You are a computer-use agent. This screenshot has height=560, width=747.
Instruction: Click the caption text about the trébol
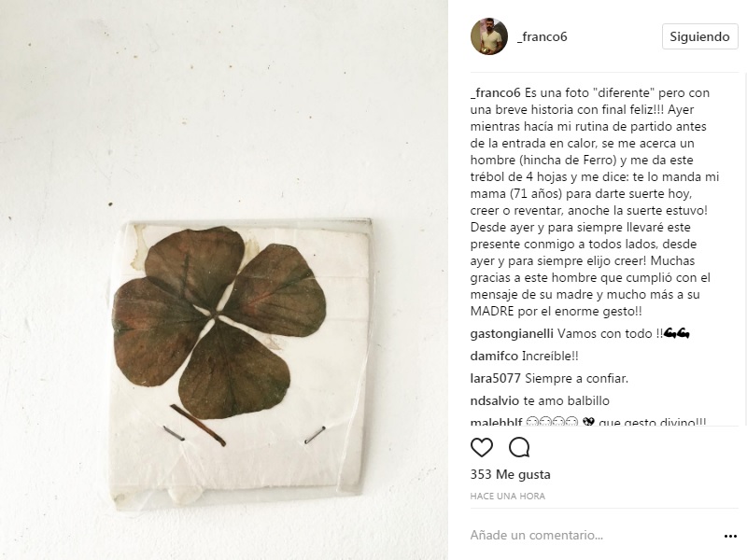tap(595, 202)
